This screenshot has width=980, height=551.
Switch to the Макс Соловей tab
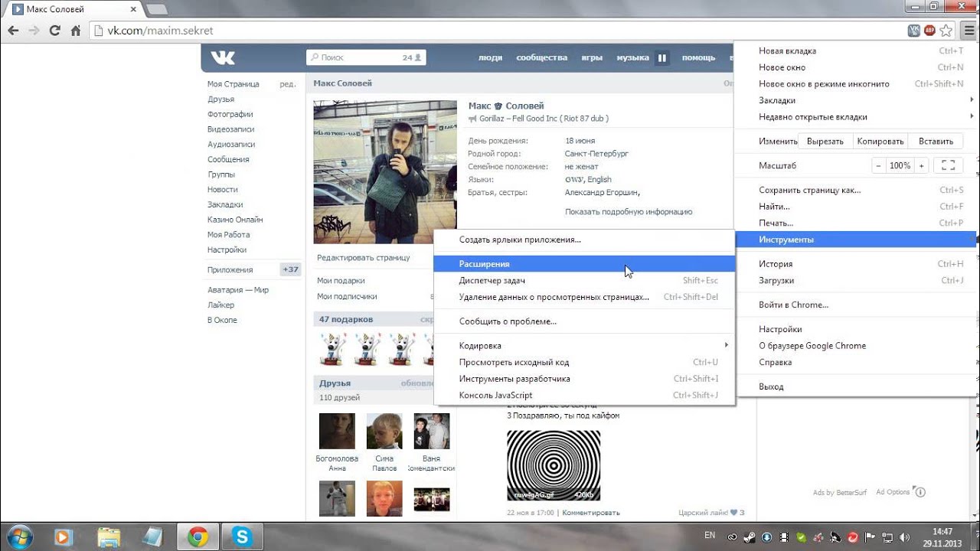tap(75, 9)
